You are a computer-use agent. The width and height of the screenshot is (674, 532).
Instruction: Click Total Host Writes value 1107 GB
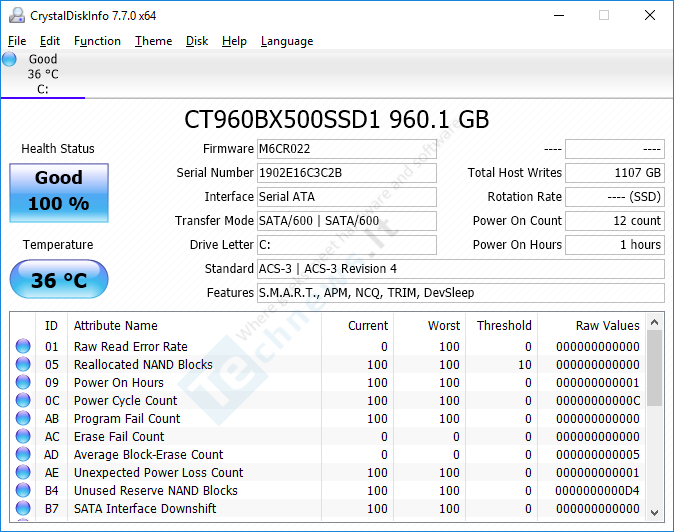(615, 173)
